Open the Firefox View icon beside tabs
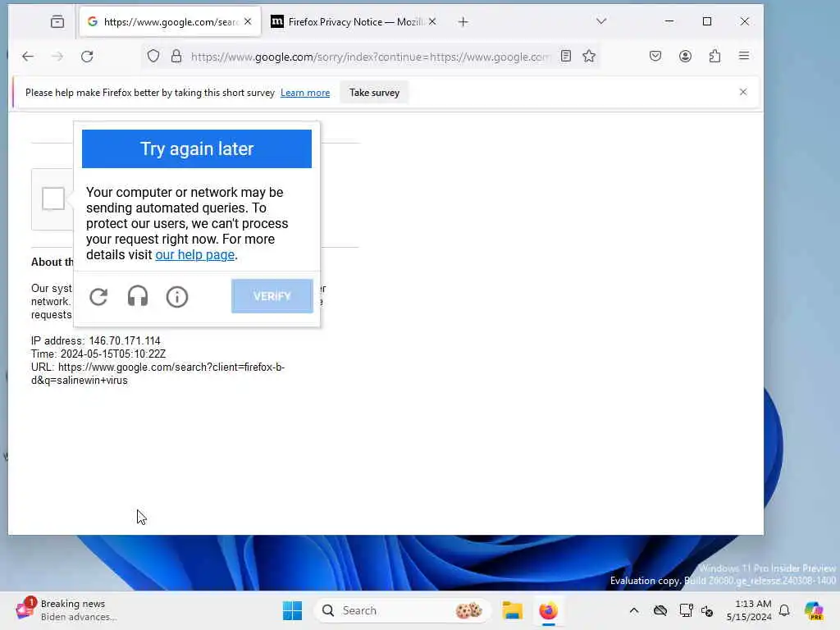 57,22
